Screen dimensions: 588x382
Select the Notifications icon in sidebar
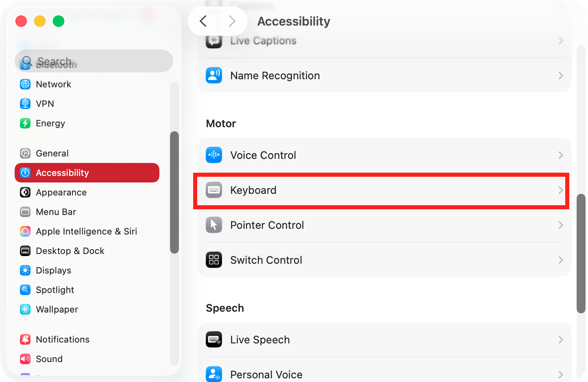pos(25,339)
